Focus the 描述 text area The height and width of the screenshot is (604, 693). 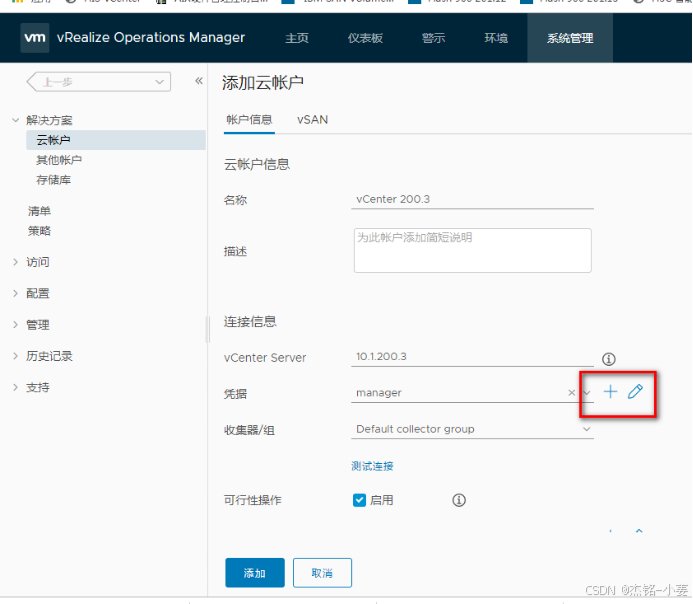click(472, 251)
